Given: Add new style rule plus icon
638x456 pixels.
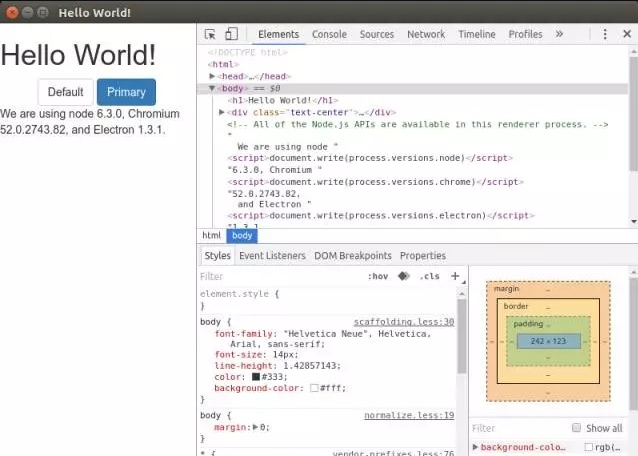Looking at the screenshot, I should 455,276.
